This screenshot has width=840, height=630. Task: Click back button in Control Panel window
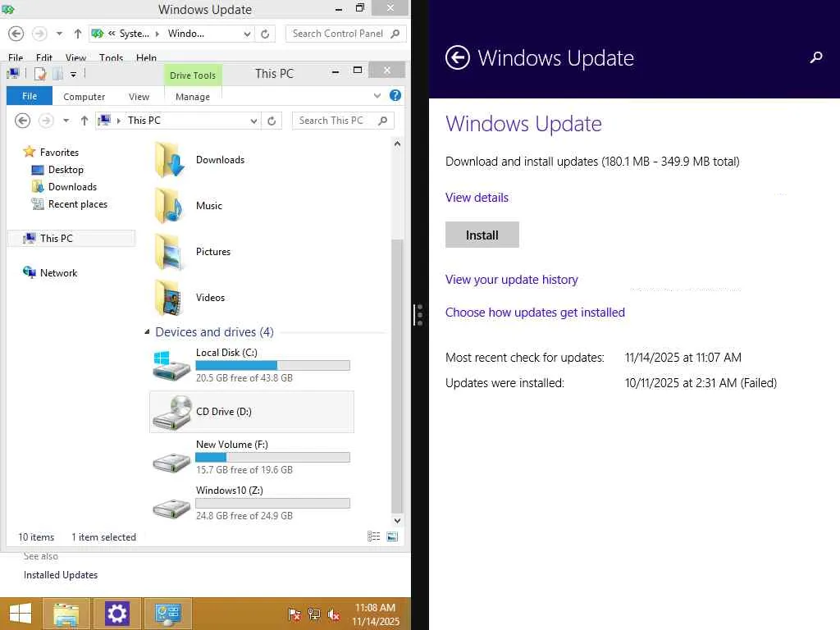[16, 34]
